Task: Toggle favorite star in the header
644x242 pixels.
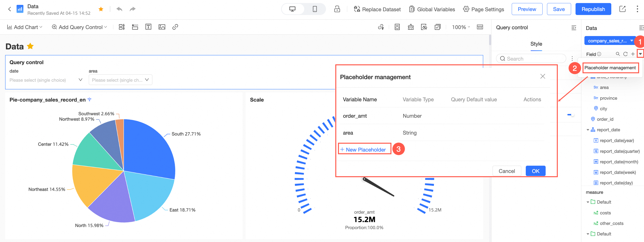Action: [x=101, y=9]
